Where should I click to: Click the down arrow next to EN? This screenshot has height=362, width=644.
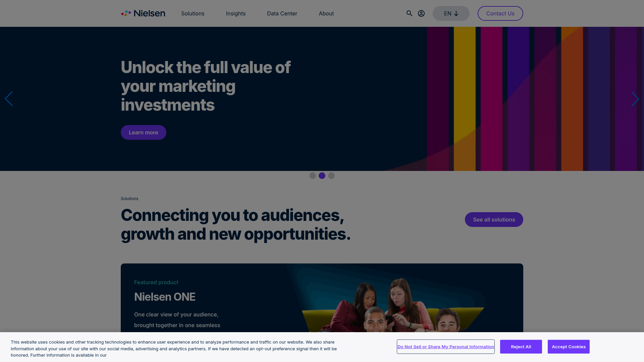(x=456, y=13)
